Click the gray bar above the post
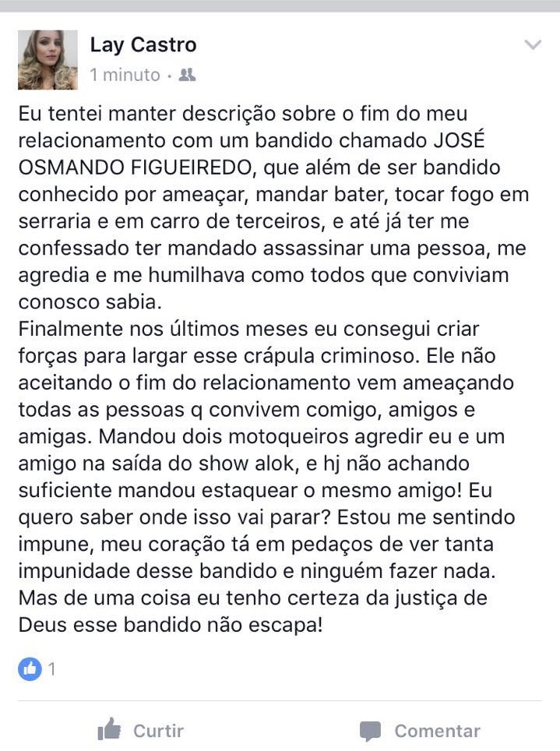This screenshot has width=560, height=751. pos(280,5)
